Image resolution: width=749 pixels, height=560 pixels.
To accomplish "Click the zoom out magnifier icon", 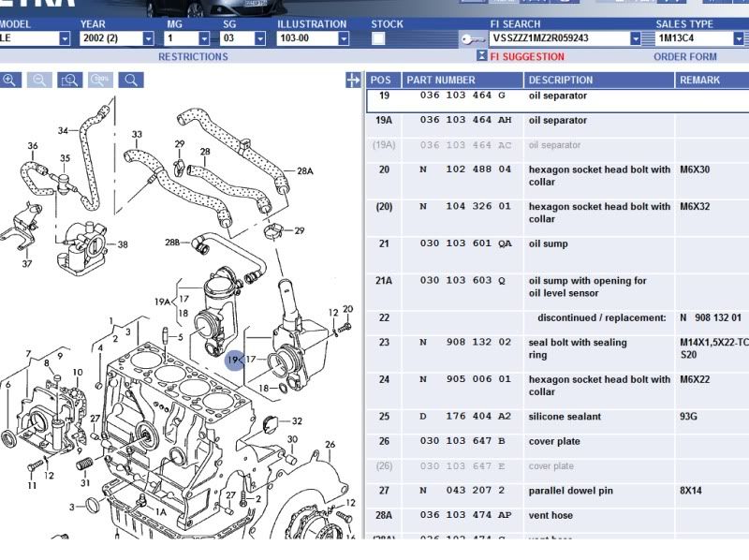I will point(39,81).
